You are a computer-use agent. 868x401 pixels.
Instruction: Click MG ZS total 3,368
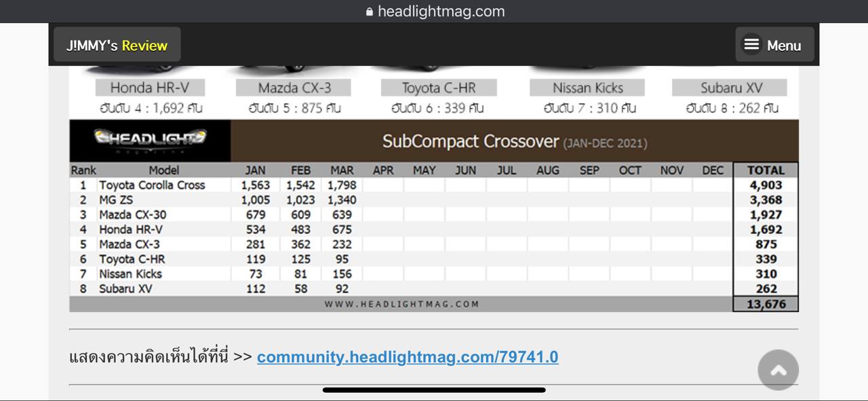tap(766, 200)
